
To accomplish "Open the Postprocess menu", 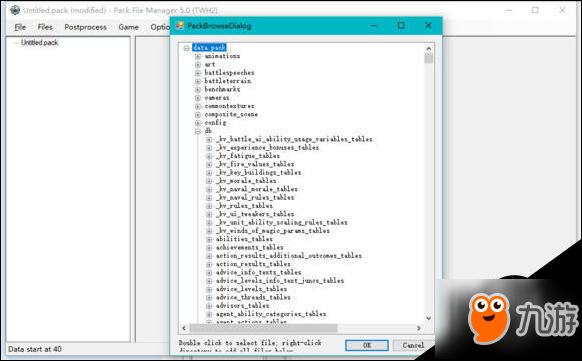I will [85, 27].
